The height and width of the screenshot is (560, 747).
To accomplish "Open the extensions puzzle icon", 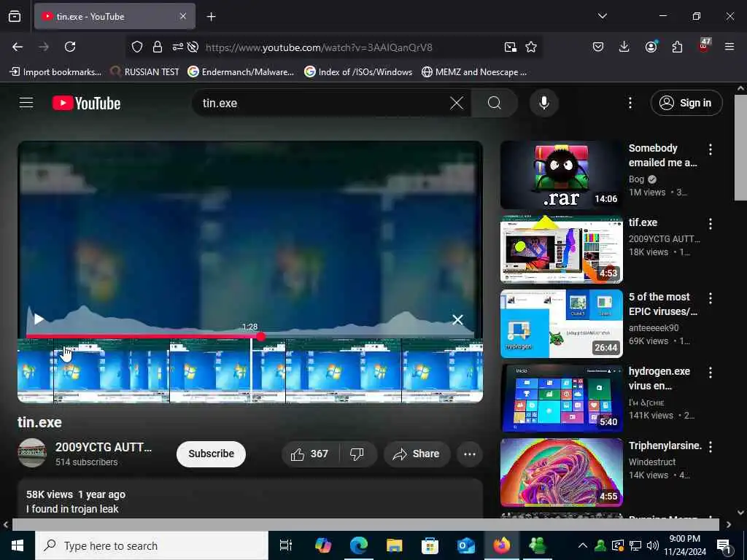I will click(x=677, y=47).
